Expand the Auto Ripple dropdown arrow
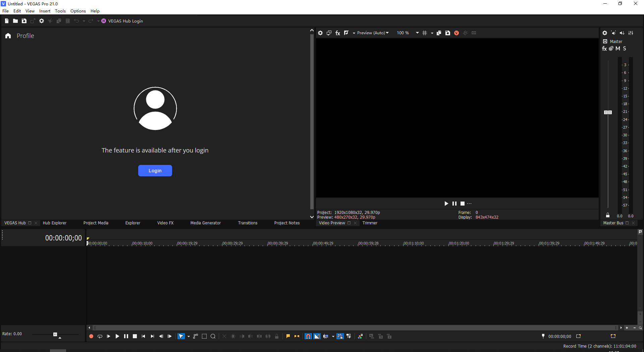 click(x=333, y=336)
